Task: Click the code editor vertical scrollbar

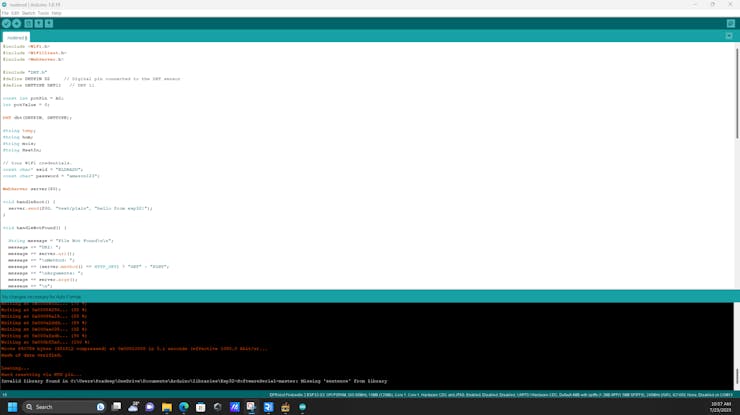Action: [x=737, y=92]
